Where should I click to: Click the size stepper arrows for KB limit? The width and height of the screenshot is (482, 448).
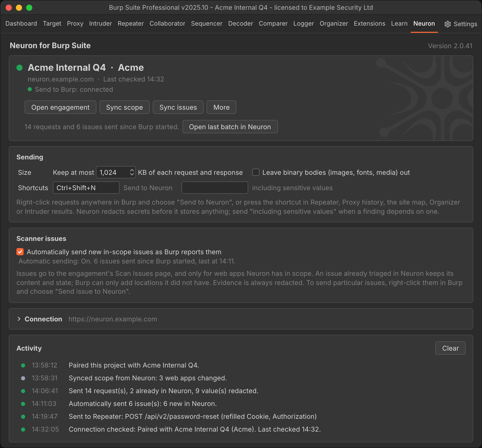click(132, 172)
